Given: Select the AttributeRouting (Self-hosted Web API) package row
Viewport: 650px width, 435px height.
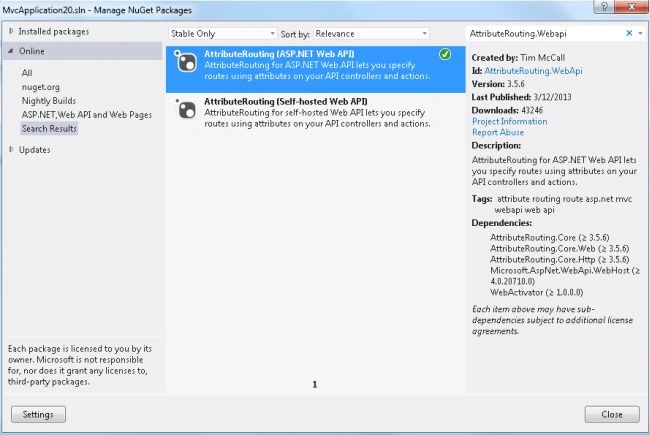Looking at the screenshot, I should point(315,113).
